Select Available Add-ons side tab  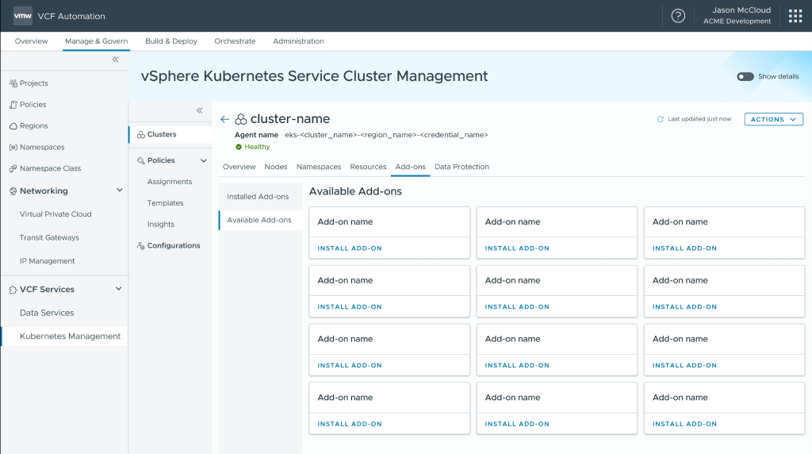(x=260, y=220)
